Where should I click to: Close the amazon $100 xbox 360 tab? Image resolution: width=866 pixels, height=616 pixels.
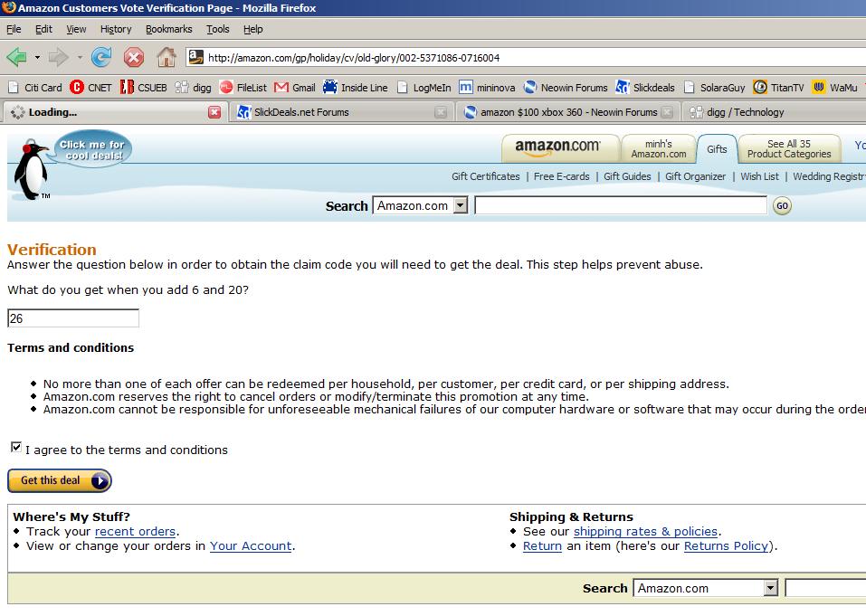pyautogui.click(x=667, y=112)
